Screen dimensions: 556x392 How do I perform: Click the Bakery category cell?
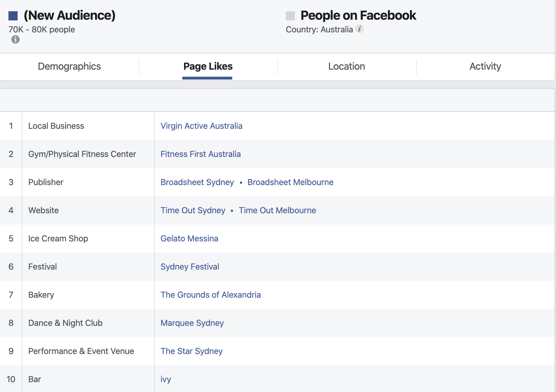[x=88, y=295]
